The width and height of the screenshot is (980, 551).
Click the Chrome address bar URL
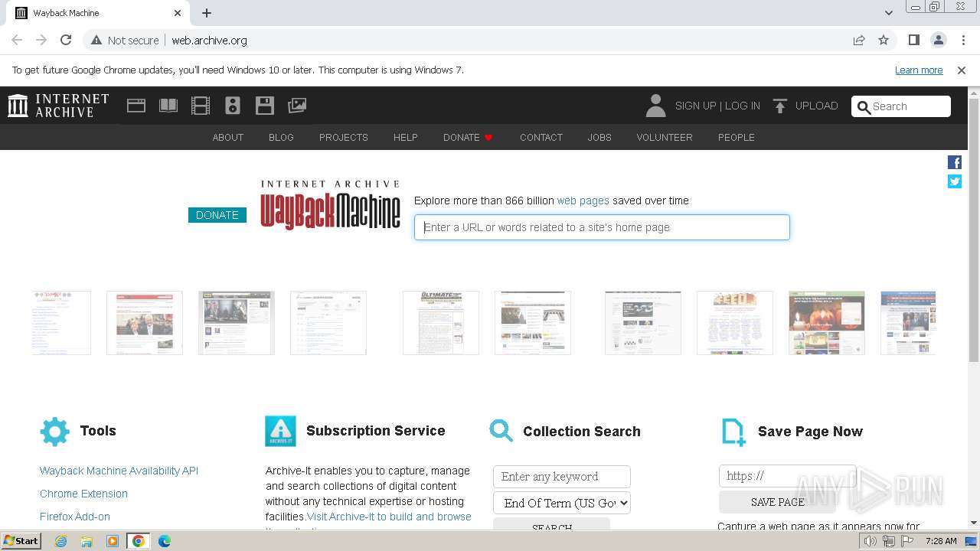[x=209, y=40]
